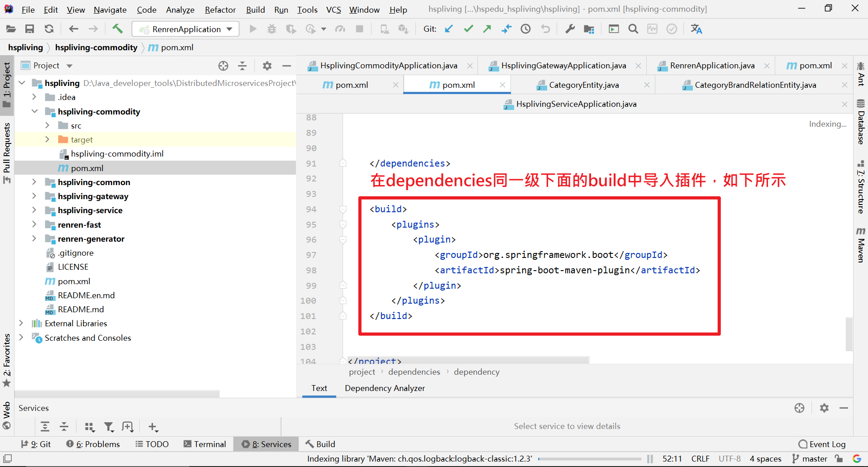Toggle the Pull Requests side panel
The width and height of the screenshot is (868, 467).
click(7, 154)
